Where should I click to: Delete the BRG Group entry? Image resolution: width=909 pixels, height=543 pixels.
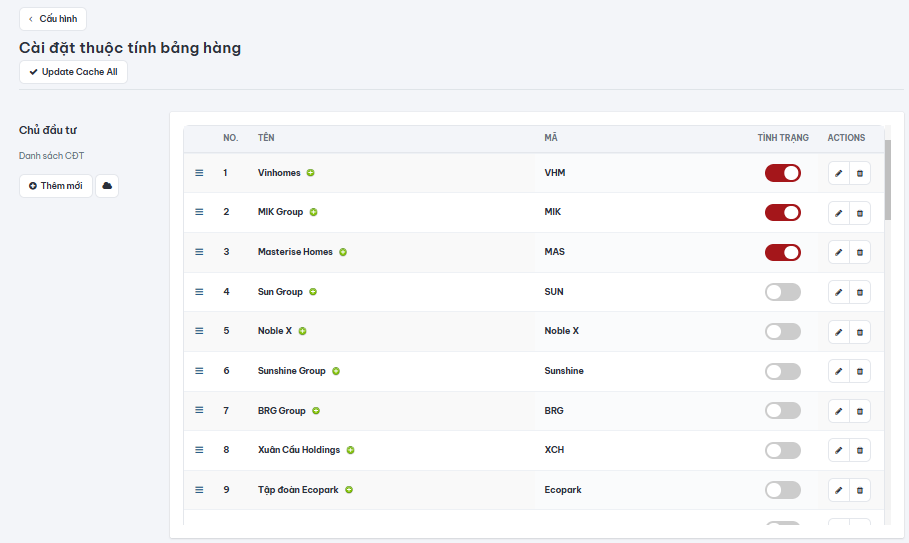click(x=860, y=411)
